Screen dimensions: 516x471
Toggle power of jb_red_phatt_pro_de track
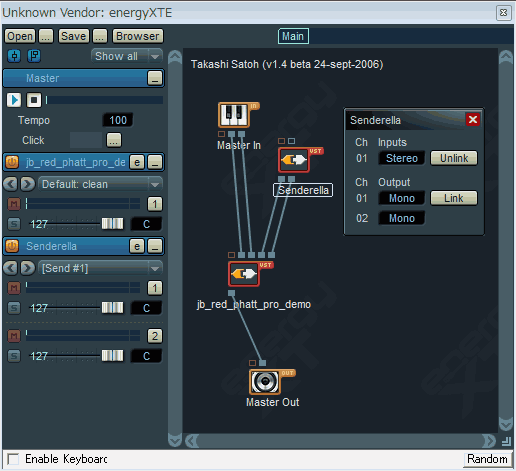tap(12, 162)
